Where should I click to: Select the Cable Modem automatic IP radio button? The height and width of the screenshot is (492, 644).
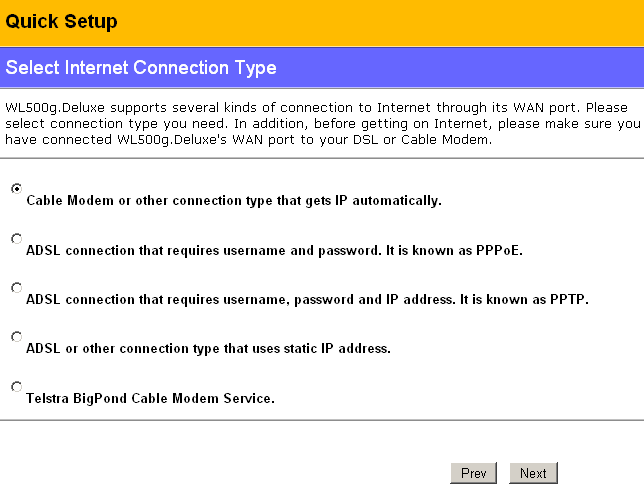coord(16,188)
